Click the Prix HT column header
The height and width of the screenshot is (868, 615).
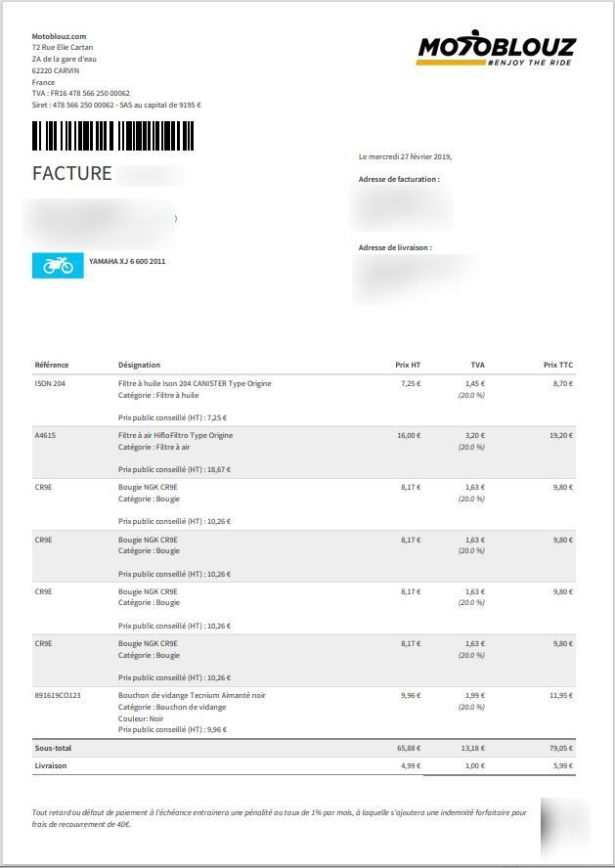click(x=408, y=365)
